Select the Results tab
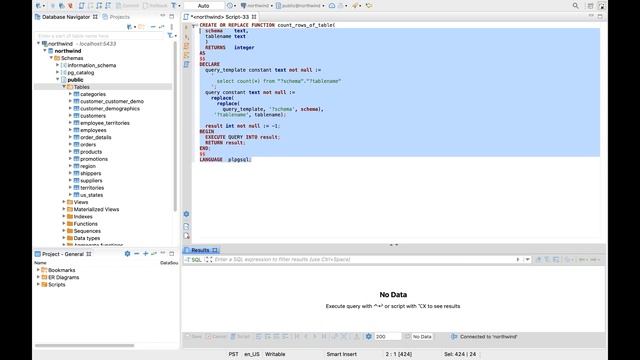 point(200,250)
